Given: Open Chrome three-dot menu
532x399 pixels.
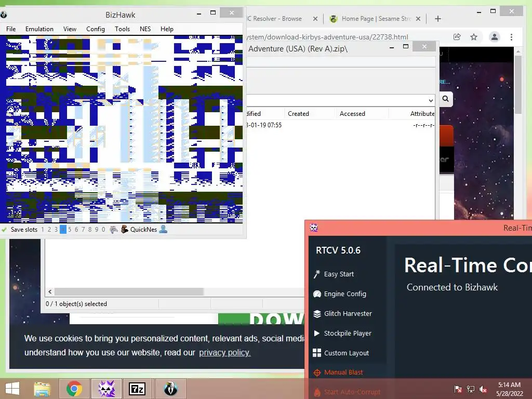Looking at the screenshot, I should [x=511, y=37].
